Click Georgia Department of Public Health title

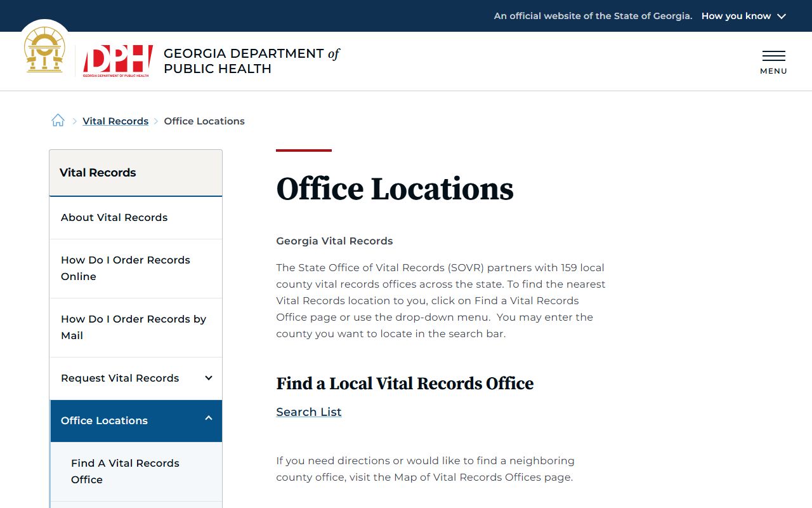[251, 61]
